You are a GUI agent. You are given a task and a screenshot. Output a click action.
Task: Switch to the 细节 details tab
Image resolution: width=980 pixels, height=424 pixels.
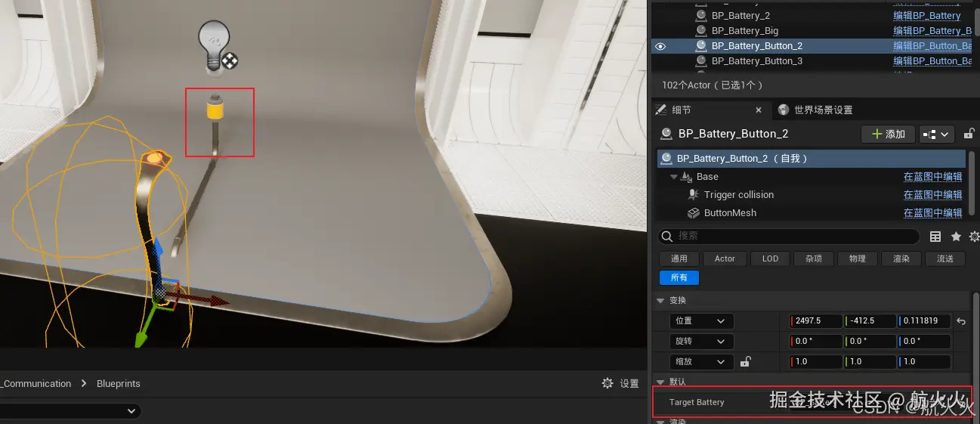(x=682, y=110)
